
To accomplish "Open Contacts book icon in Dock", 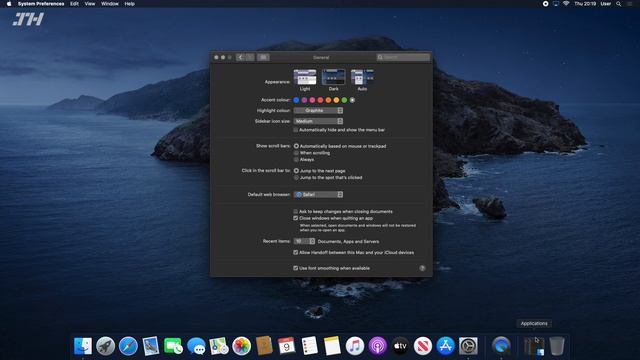I will pos(264,346).
